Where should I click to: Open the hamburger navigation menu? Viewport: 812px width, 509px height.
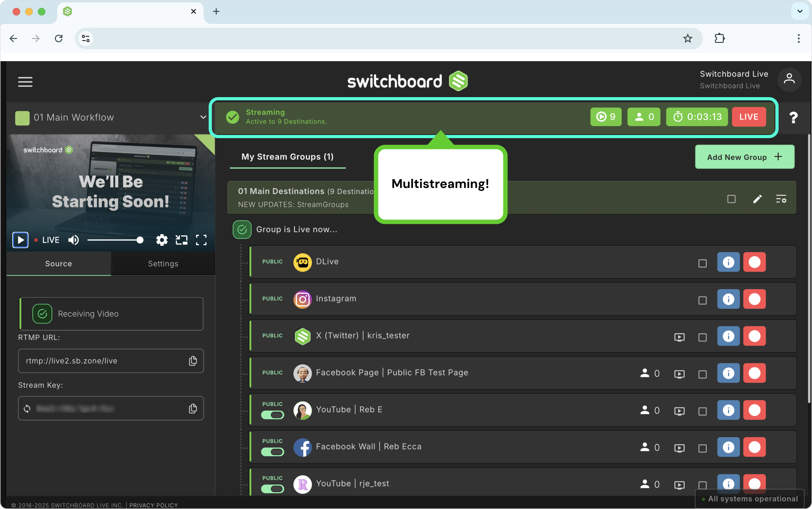(25, 82)
